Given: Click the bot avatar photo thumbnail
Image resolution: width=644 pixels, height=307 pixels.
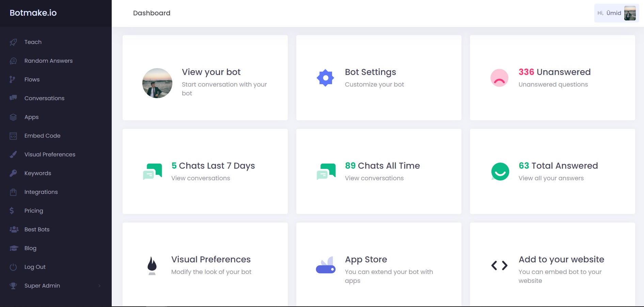Looking at the screenshot, I should click(x=157, y=83).
